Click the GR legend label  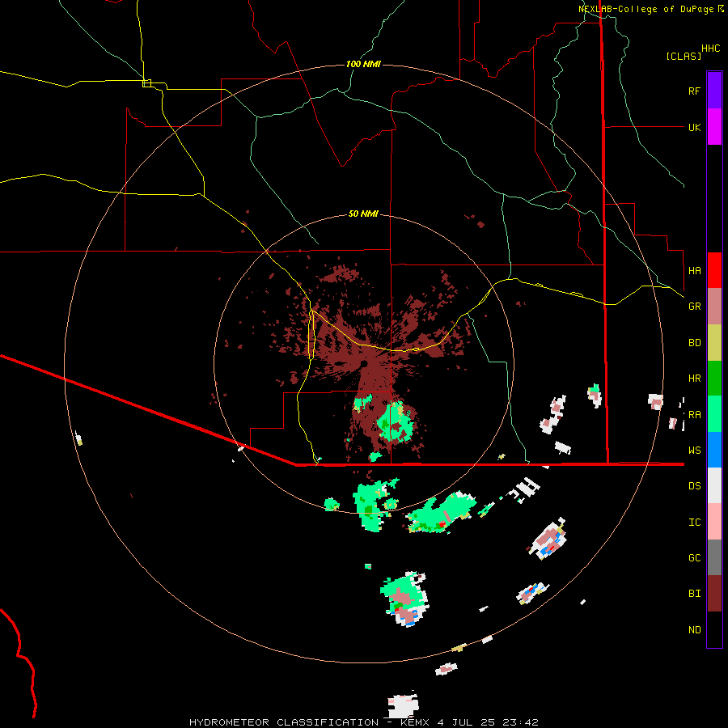pyautogui.click(x=694, y=307)
